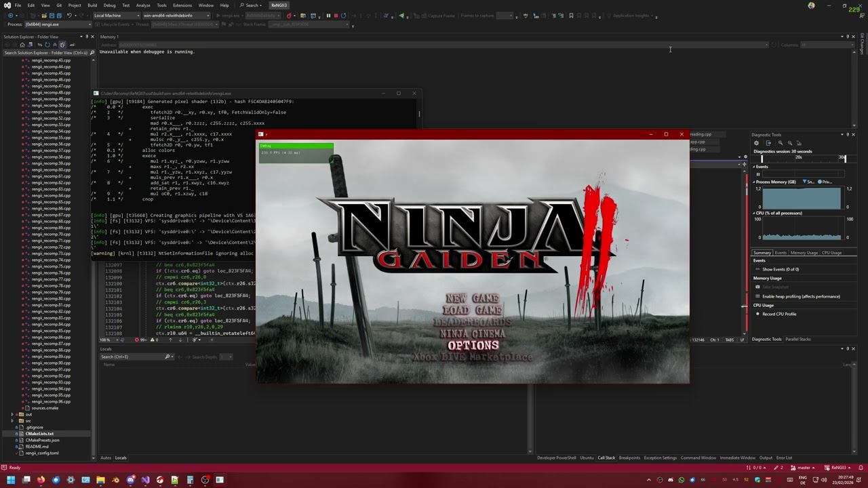Viewport: 868px width, 488px height.
Task: Zoom out the Diagnostic Tools timeline
Action: (790, 143)
